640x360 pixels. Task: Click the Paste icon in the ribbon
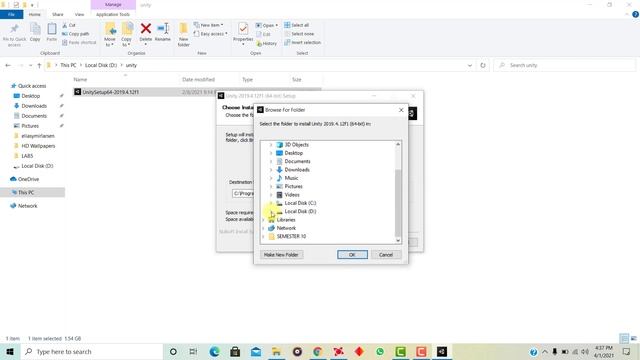coord(51,29)
